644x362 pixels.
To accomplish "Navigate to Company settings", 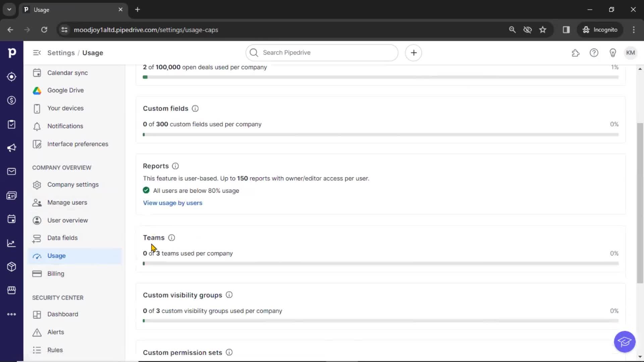I will pyautogui.click(x=73, y=184).
